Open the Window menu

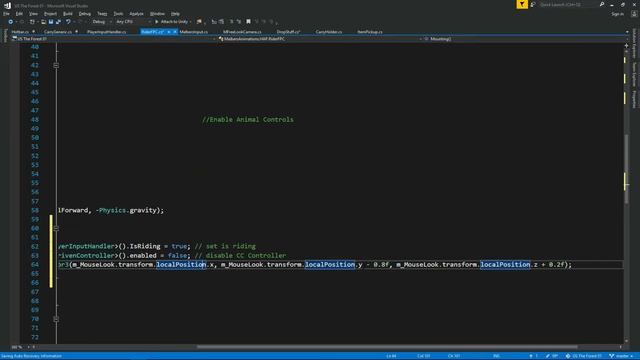157,14
